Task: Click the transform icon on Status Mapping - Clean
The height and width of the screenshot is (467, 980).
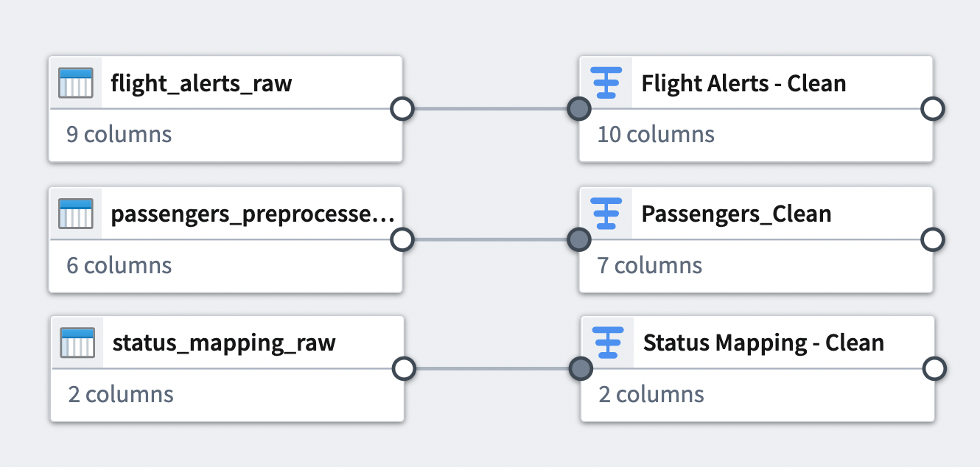Action: point(606,343)
